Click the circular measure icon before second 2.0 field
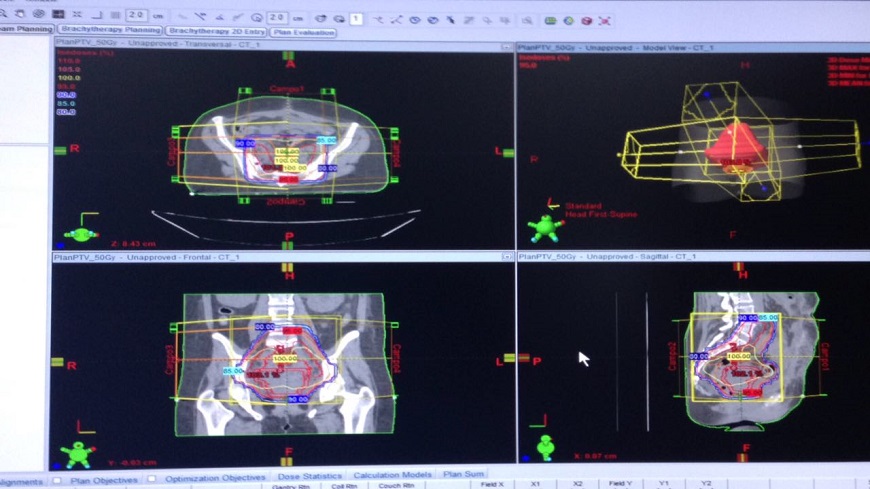 click(257, 18)
